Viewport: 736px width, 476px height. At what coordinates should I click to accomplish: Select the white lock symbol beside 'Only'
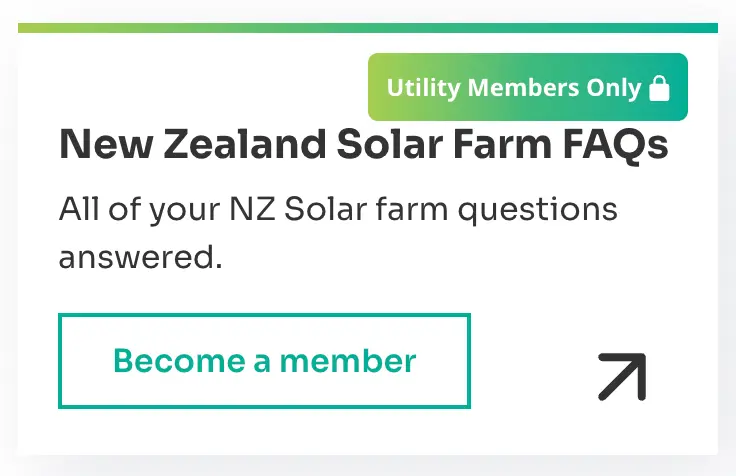659,89
